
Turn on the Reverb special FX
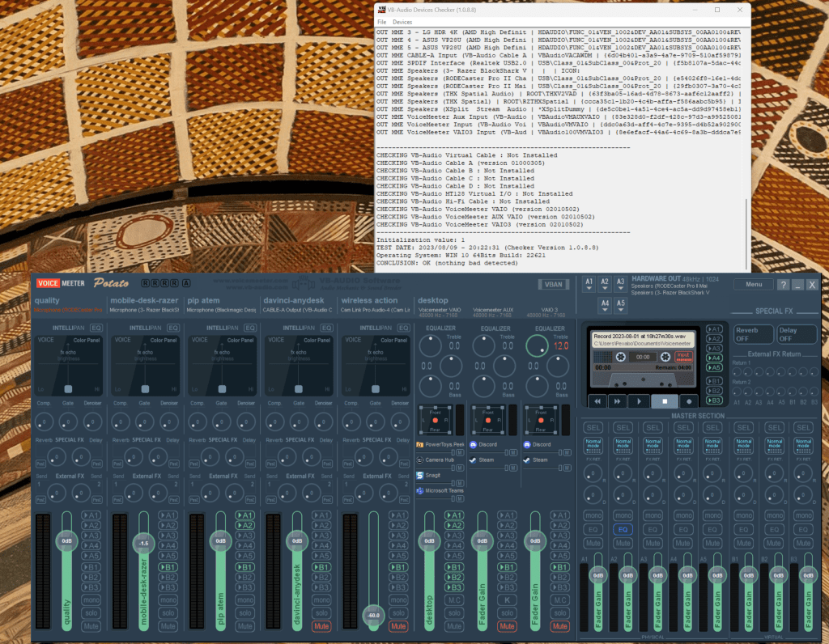pyautogui.click(x=752, y=334)
